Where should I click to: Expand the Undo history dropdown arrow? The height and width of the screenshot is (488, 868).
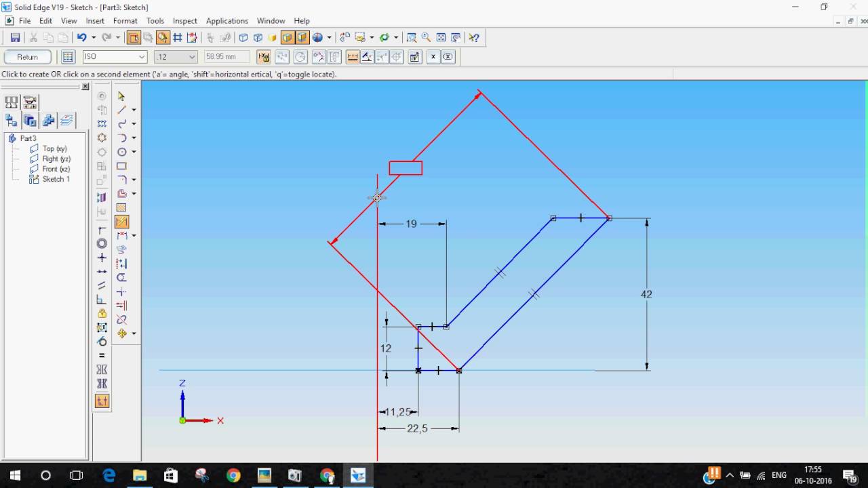tap(94, 38)
